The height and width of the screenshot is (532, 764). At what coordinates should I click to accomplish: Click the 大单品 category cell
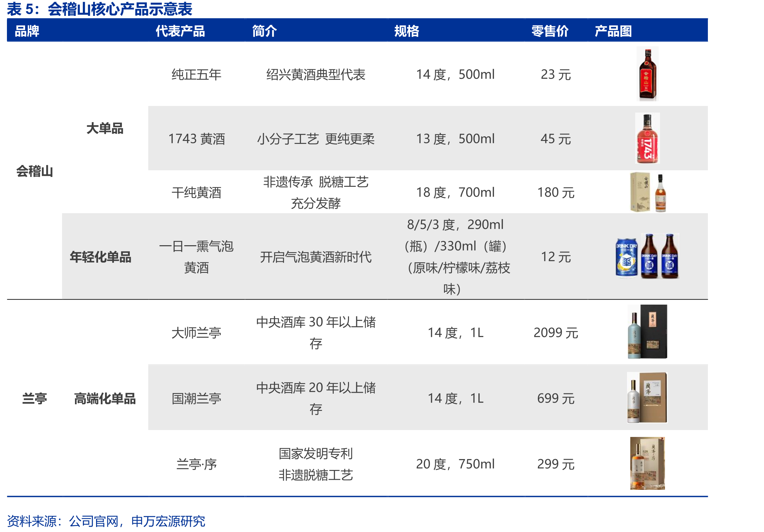105,128
